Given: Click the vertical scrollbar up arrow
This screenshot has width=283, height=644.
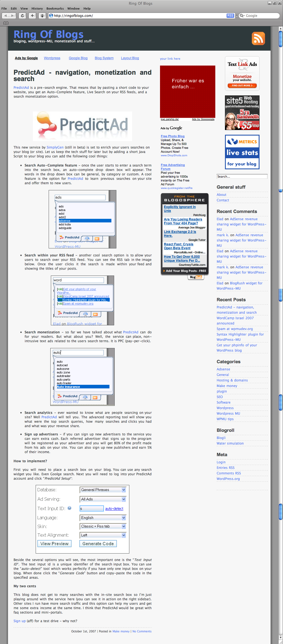Looking at the screenshot, I should (x=281, y=28).
